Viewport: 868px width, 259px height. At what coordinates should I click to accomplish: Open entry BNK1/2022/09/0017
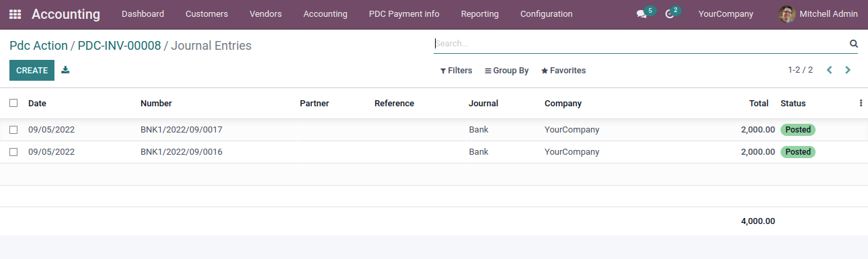(182, 130)
